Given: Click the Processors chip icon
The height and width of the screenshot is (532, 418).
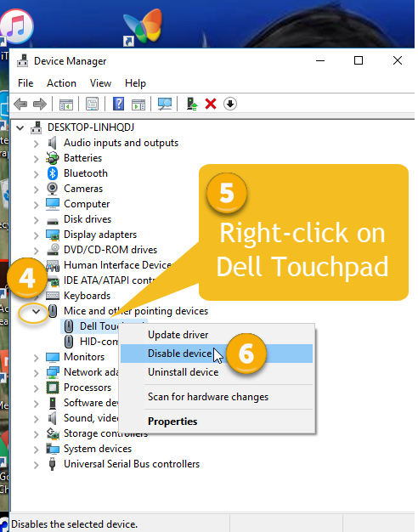Looking at the screenshot, I should (53, 388).
